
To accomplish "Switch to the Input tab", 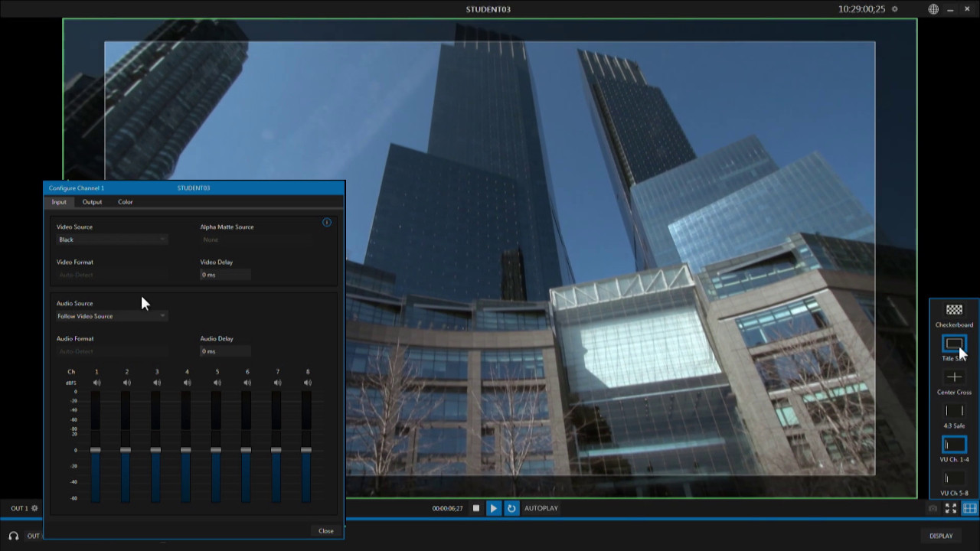I will pyautogui.click(x=59, y=202).
